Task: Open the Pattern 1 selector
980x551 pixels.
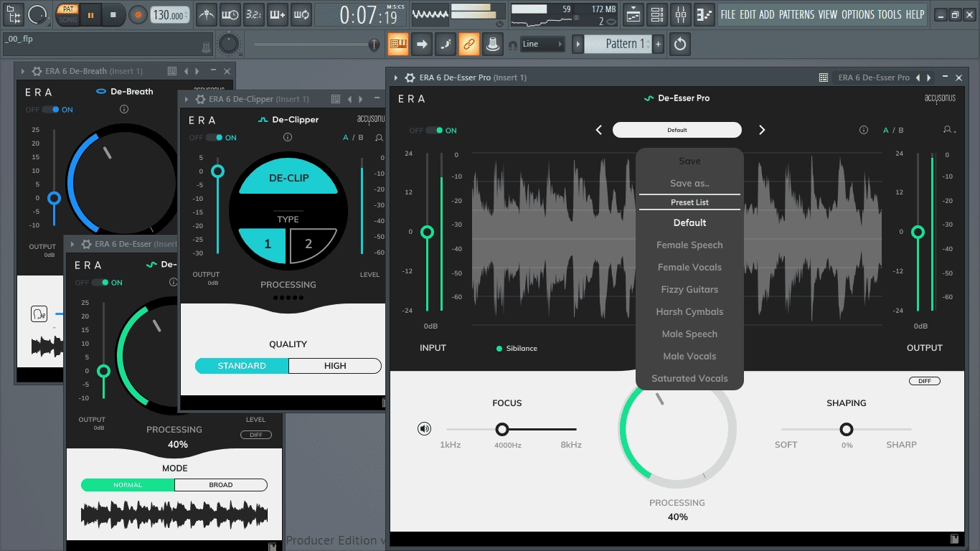Action: point(618,44)
